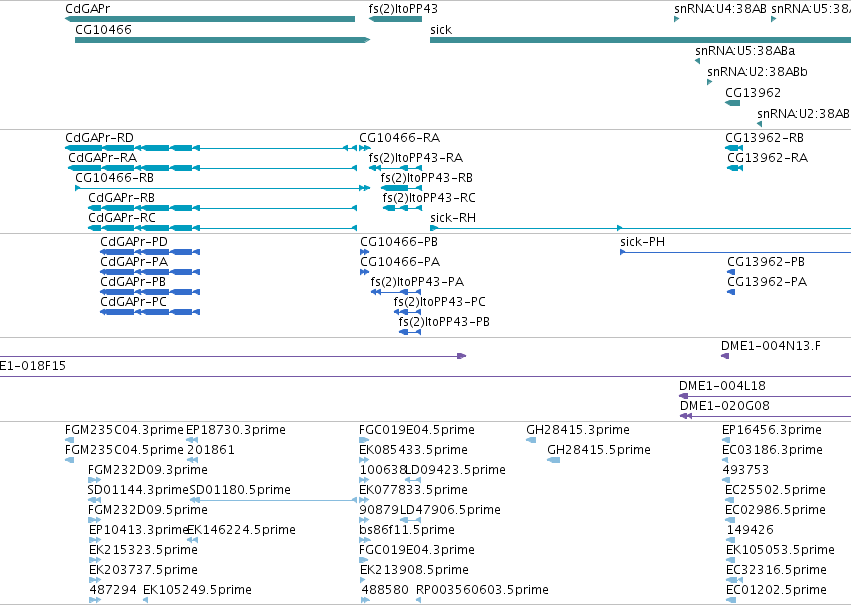The width and height of the screenshot is (851, 605).
Task: Click the E1-018F15 clone label
Action: (x=33, y=366)
